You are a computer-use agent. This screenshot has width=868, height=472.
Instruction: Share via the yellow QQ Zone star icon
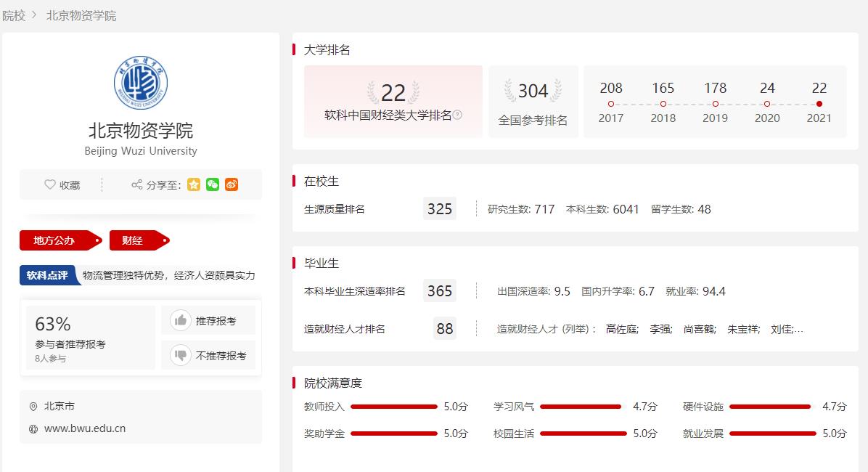point(194,184)
